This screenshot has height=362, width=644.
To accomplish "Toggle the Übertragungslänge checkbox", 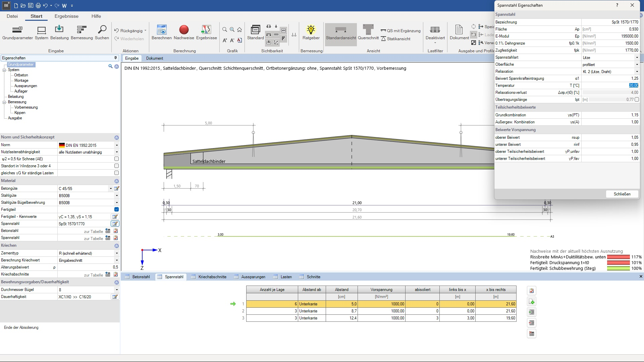I will click(x=637, y=100).
